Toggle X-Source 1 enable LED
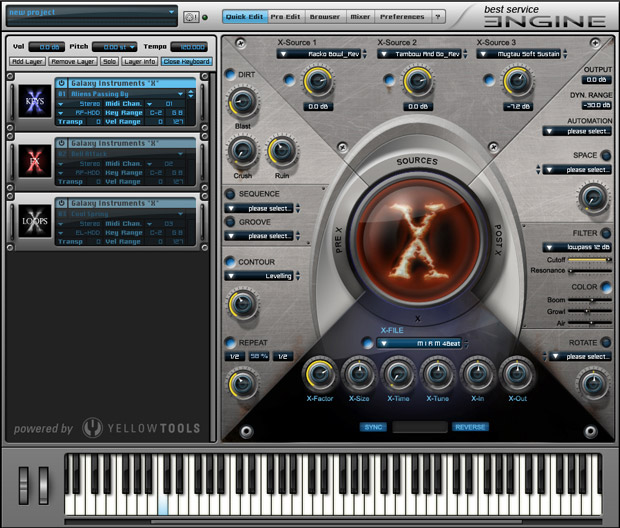620x528 pixels. pyautogui.click(x=289, y=80)
